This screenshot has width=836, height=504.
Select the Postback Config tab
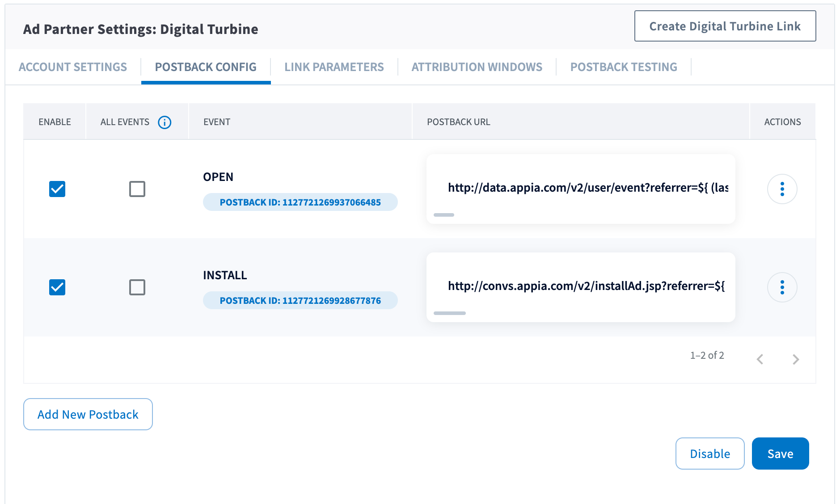click(x=206, y=67)
